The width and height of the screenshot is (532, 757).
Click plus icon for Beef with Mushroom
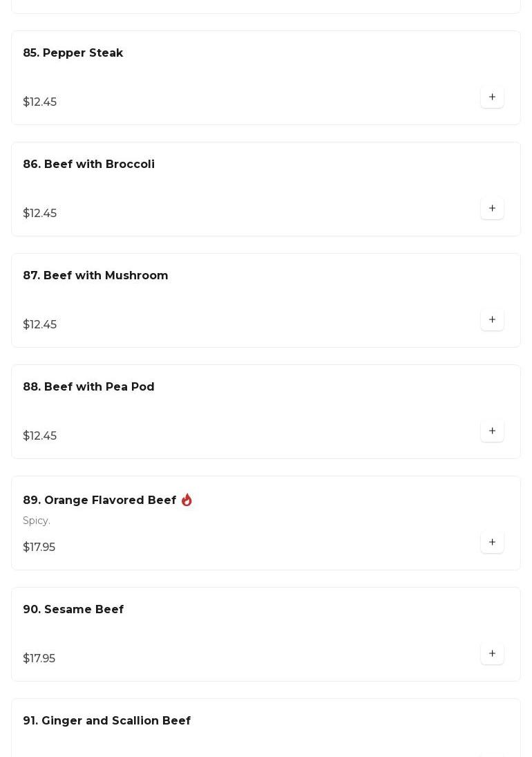pyautogui.click(x=492, y=320)
